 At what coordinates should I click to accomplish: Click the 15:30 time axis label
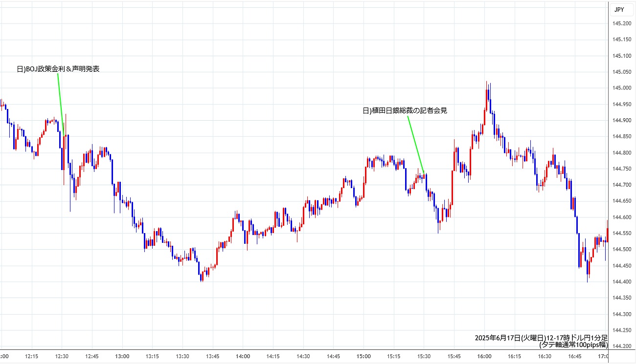pyautogui.click(x=424, y=356)
